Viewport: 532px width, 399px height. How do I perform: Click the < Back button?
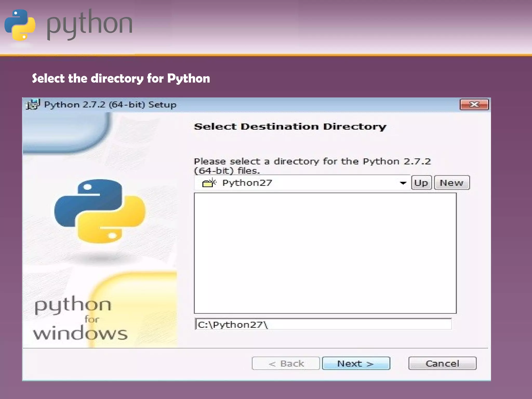click(x=286, y=363)
